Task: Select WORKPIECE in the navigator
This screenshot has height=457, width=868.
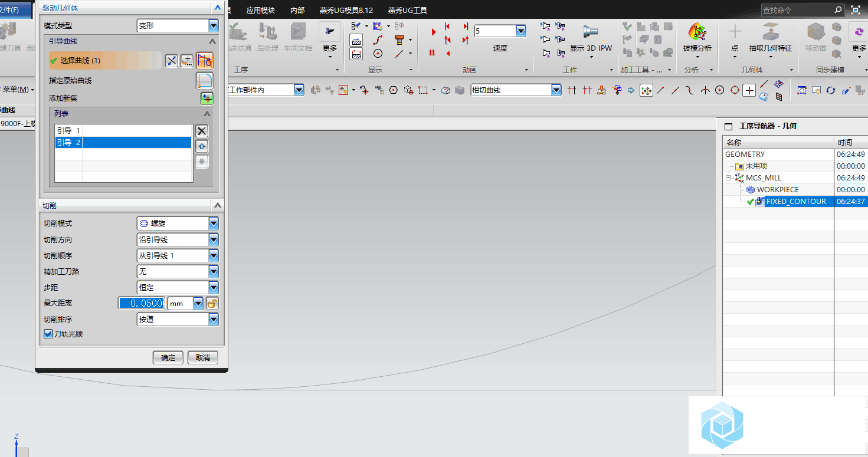Action: click(778, 189)
